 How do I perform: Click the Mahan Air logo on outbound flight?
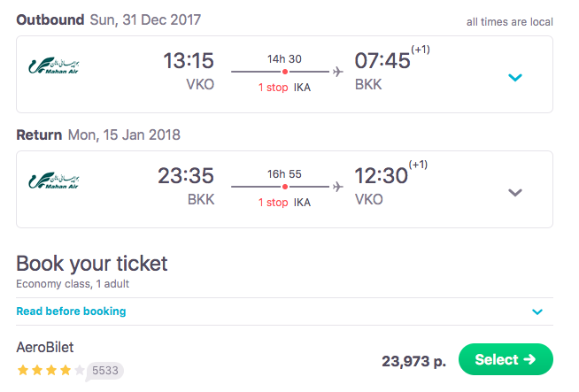54,67
